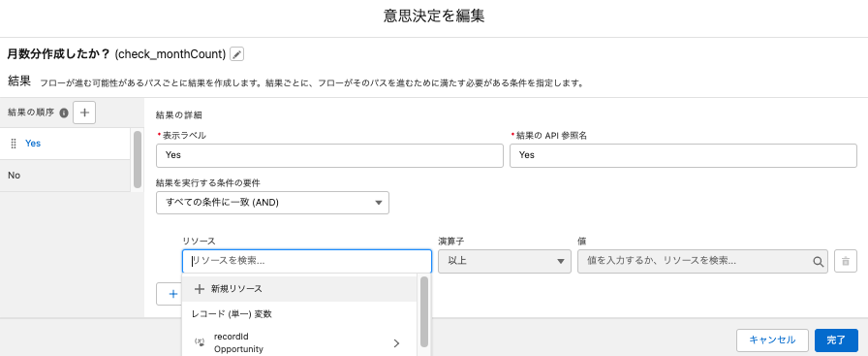Focus the リソースを検索 input field
Viewport: 868px width, 356px height.
307,261
